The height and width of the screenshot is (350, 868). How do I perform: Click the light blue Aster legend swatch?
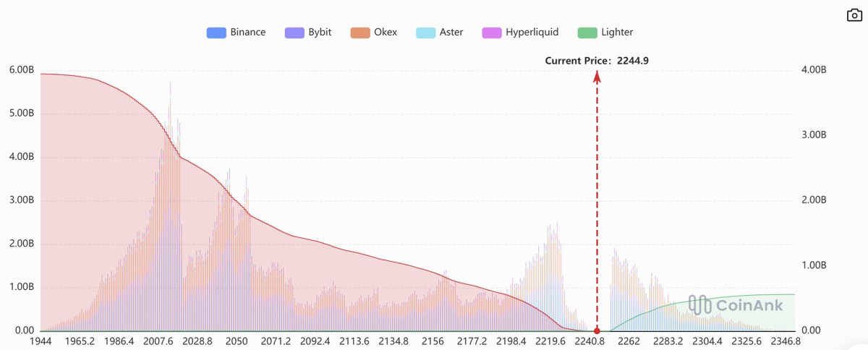pos(426,33)
